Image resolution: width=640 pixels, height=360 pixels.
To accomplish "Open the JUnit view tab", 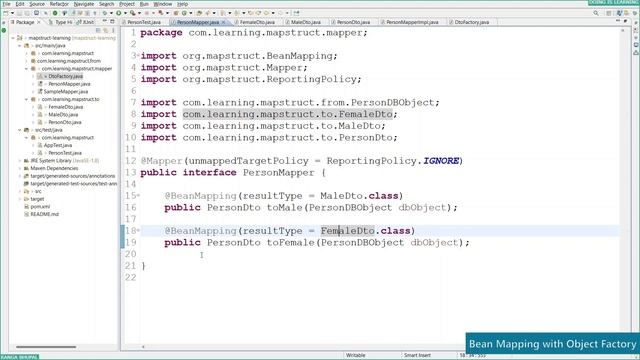I will (x=86, y=22).
